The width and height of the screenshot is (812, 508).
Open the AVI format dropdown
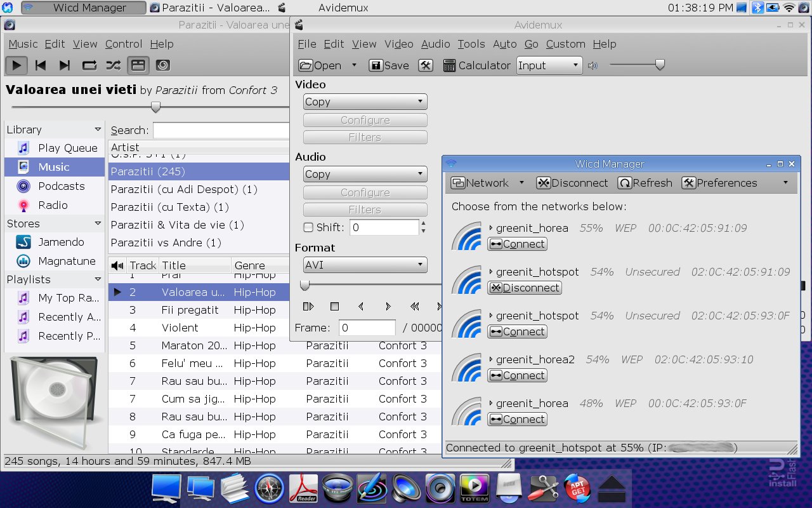point(365,265)
